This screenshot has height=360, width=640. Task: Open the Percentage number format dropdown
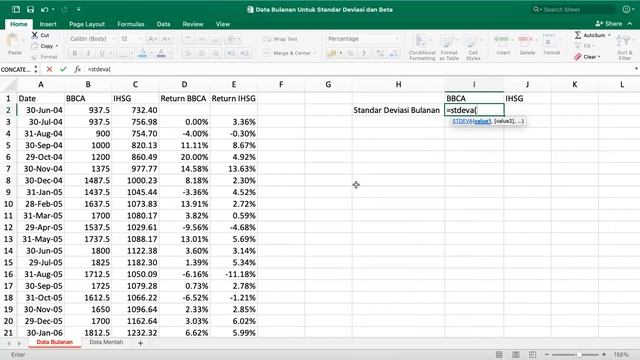point(396,39)
